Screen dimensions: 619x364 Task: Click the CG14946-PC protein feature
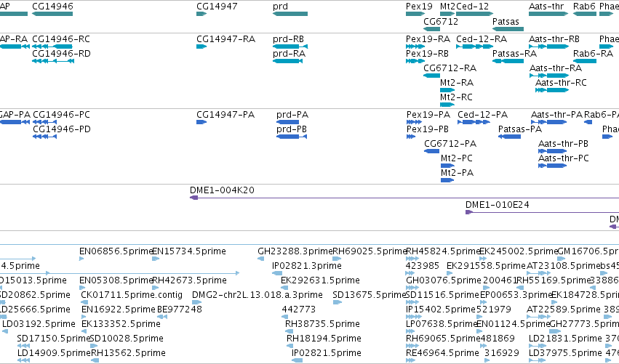(x=44, y=122)
